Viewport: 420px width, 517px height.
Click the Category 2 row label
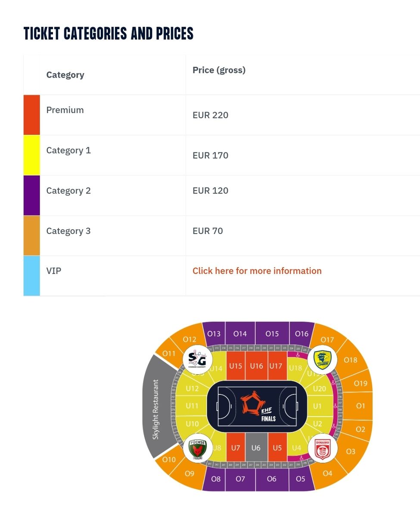pyautogui.click(x=68, y=191)
